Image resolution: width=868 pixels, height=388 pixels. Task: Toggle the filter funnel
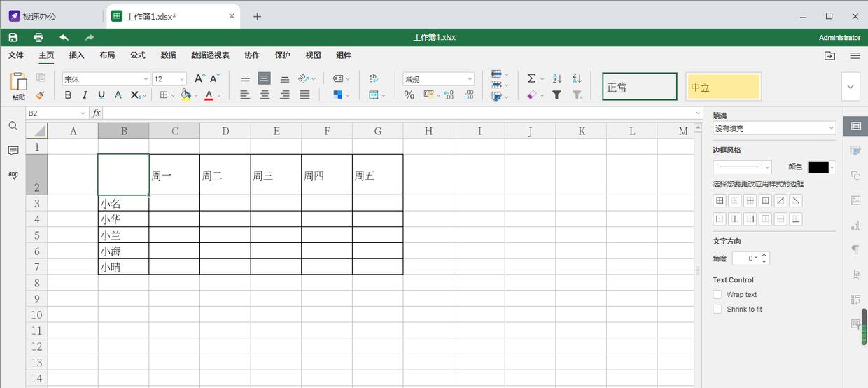coord(557,95)
